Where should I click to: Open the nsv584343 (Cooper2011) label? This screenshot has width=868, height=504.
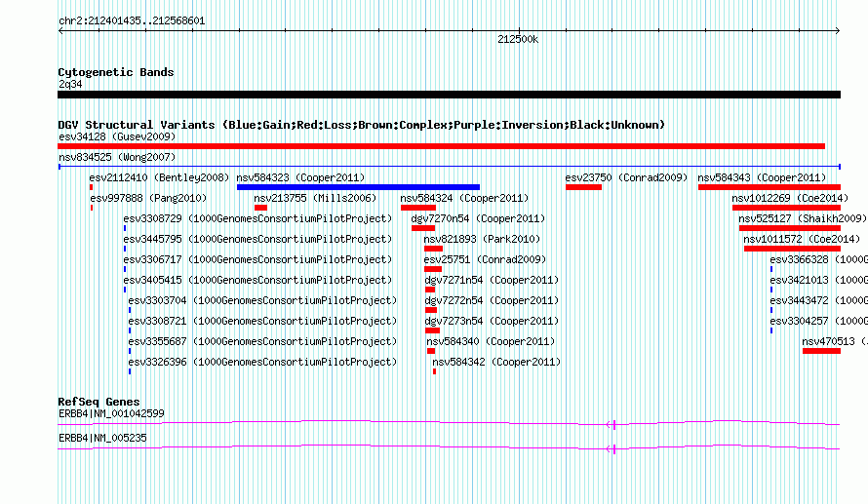(x=762, y=177)
